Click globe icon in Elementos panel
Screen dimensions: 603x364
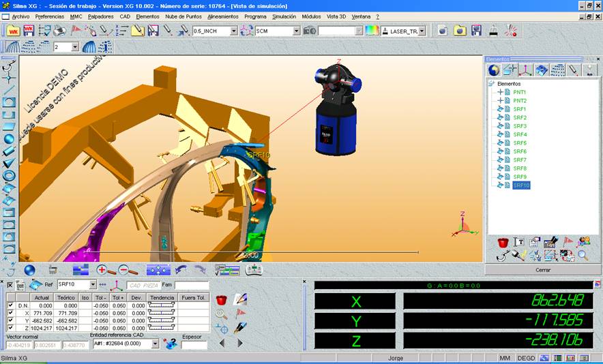(494, 70)
